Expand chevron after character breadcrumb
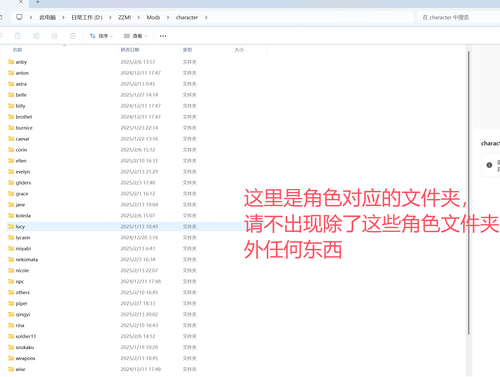Screen dimensions: 500x377 pyautogui.click(x=206, y=17)
